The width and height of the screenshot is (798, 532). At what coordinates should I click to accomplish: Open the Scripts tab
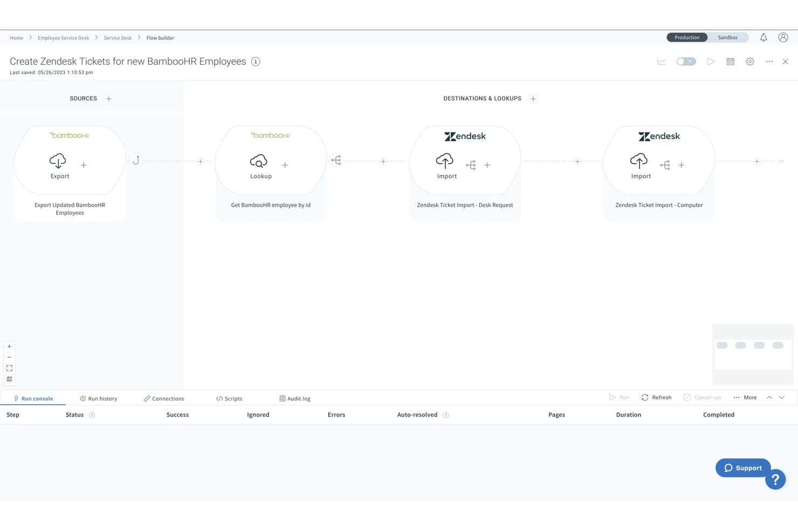coord(229,399)
